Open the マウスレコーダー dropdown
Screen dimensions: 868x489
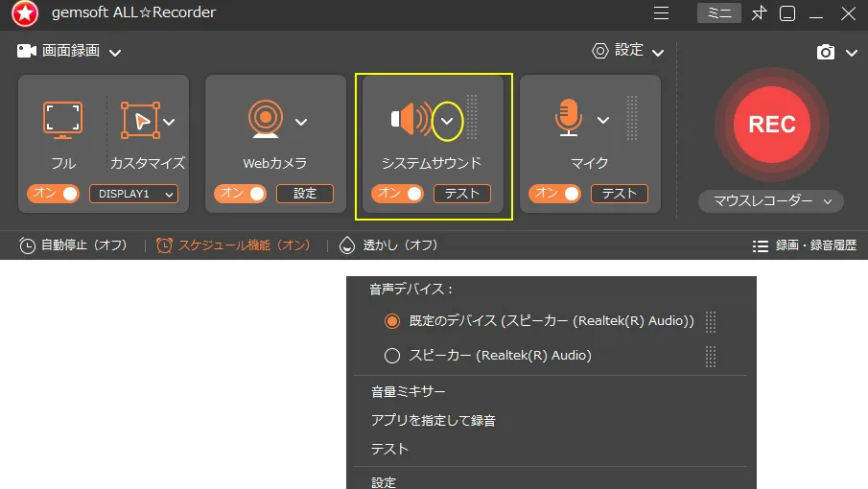pyautogui.click(x=771, y=201)
